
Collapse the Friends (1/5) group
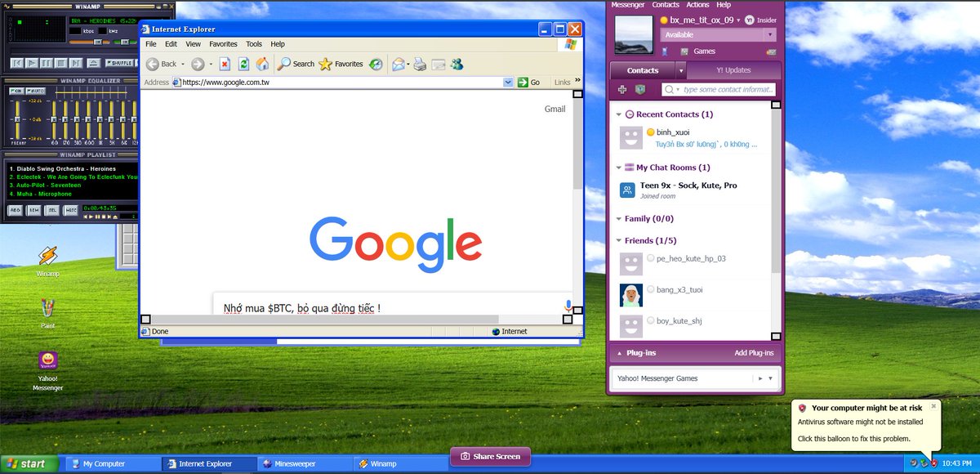619,241
